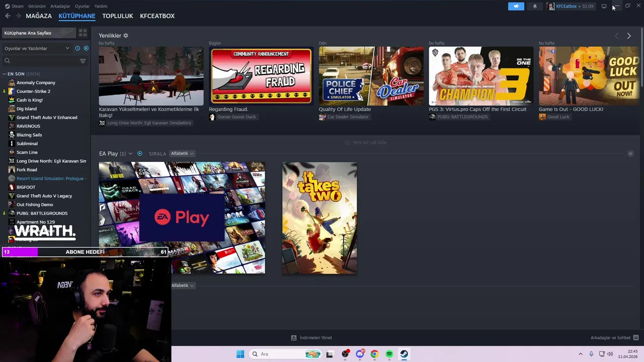Open the announcements megaphone button

[x=516, y=6]
